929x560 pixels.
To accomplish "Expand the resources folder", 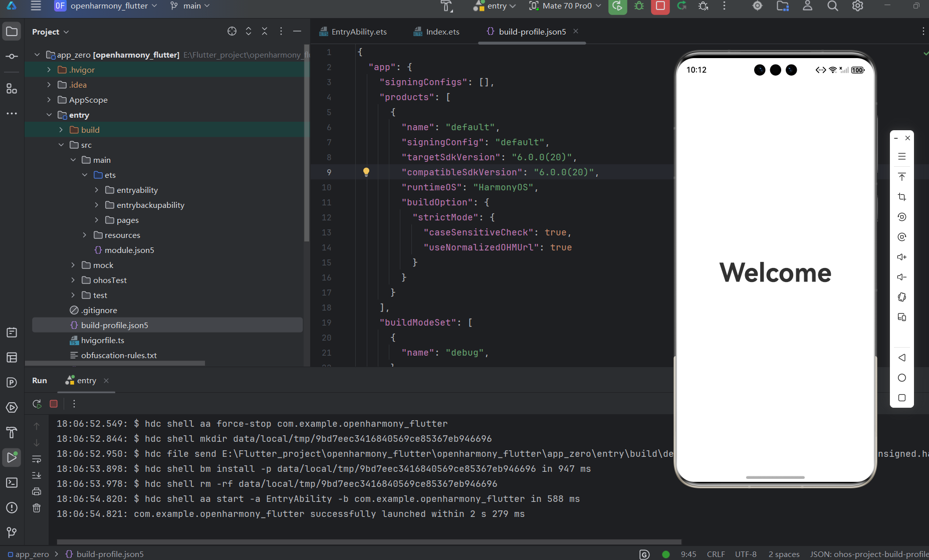I will 85,235.
